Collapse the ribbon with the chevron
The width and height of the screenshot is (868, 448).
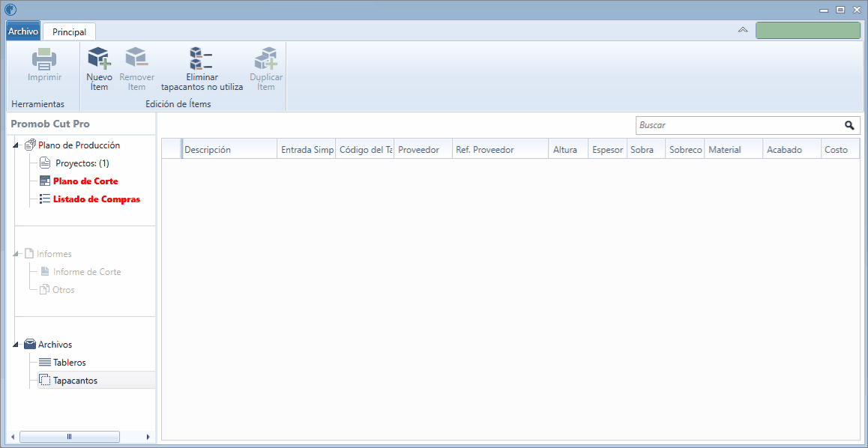tap(743, 31)
